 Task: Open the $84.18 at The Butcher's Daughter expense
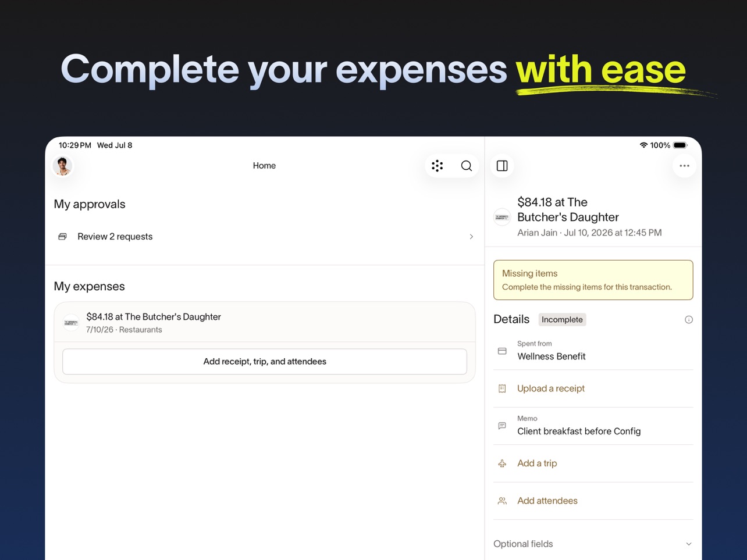265,322
